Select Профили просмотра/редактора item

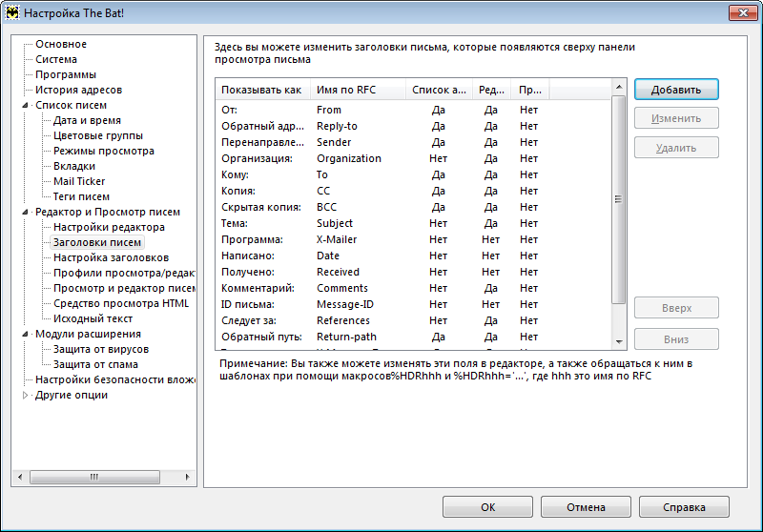coord(124,273)
